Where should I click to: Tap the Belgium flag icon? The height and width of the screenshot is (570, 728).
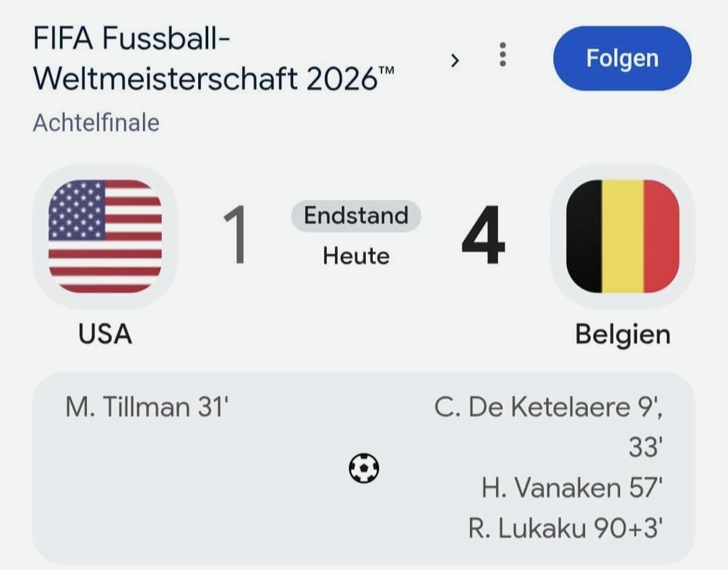pos(623,236)
